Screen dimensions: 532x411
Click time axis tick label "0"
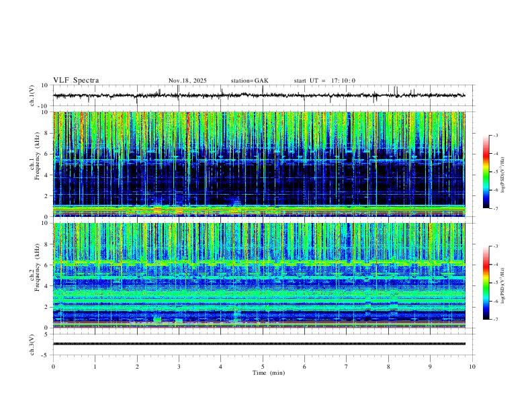pos(53,367)
